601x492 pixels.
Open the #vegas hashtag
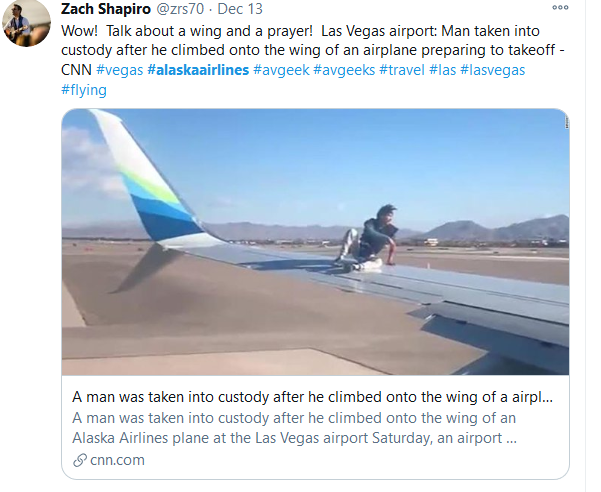pyautogui.click(x=119, y=70)
